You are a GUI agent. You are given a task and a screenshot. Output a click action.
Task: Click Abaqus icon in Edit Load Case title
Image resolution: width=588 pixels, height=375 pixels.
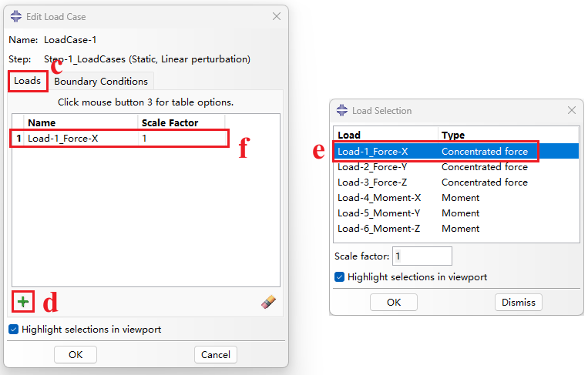tap(16, 16)
